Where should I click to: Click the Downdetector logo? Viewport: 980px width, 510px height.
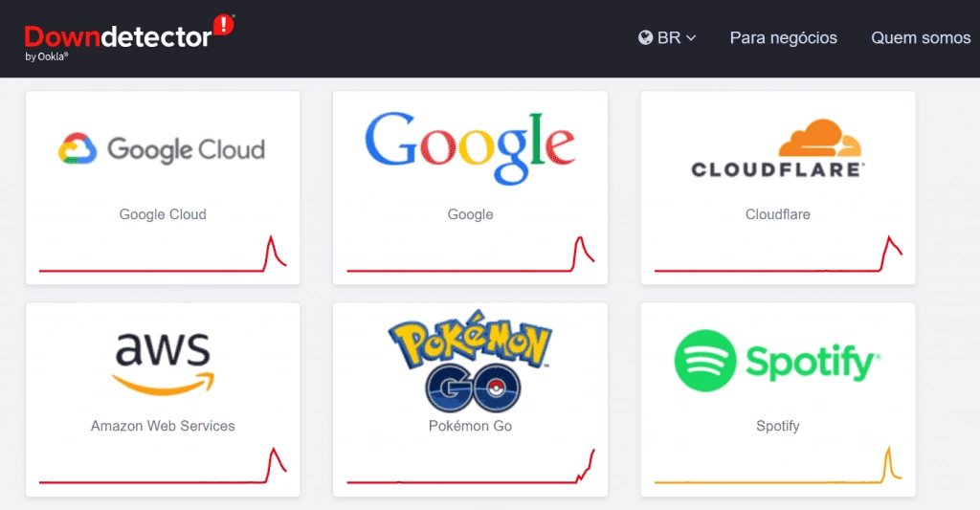click(129, 37)
